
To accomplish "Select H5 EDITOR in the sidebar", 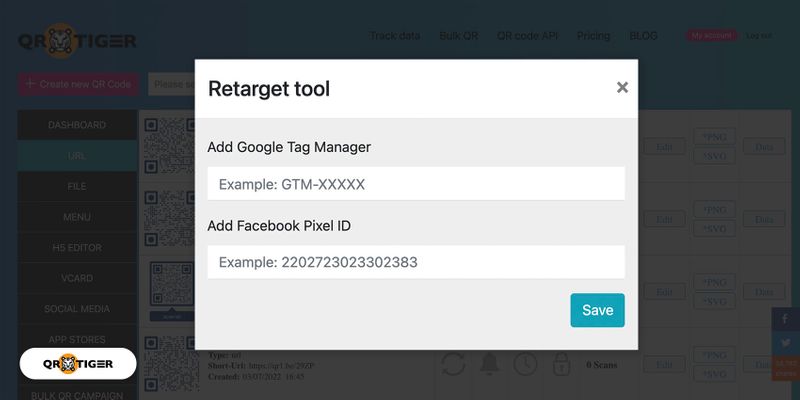I will click(x=77, y=248).
